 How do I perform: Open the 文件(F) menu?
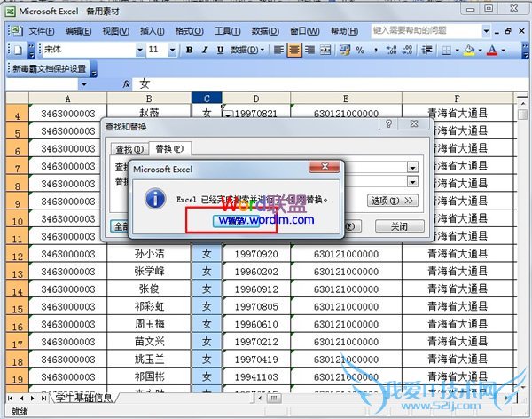(x=42, y=31)
